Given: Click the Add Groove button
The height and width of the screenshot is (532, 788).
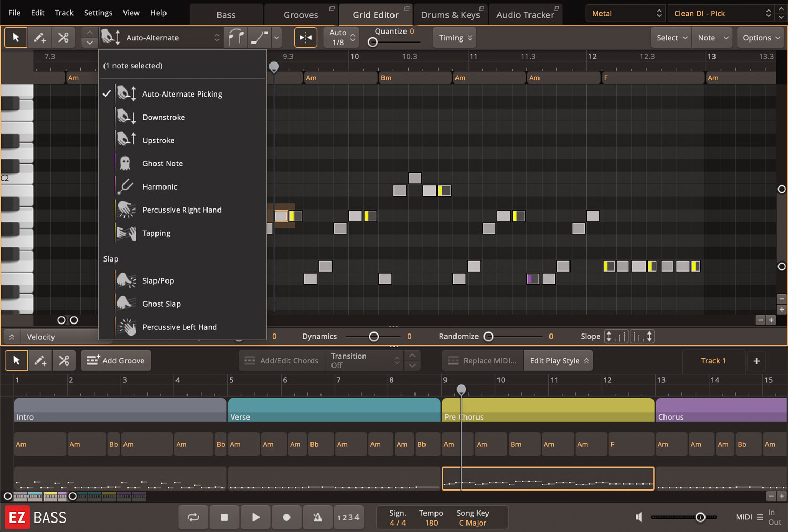Looking at the screenshot, I should (x=116, y=361).
